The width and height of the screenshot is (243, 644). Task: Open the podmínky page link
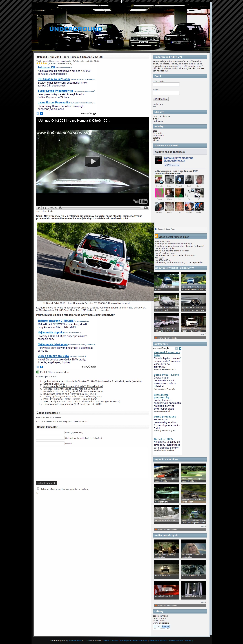pyautogui.click(x=158, y=121)
